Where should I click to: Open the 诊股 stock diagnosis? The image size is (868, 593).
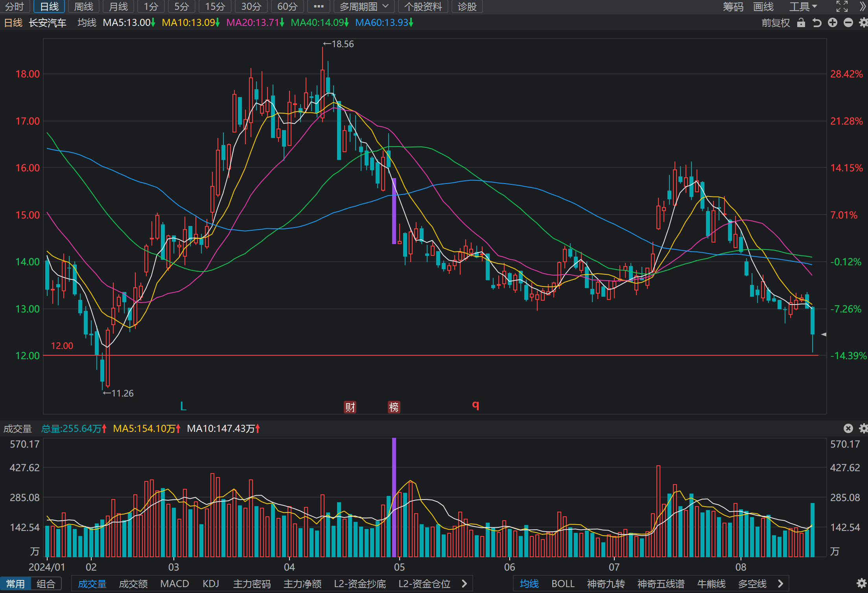(x=467, y=7)
